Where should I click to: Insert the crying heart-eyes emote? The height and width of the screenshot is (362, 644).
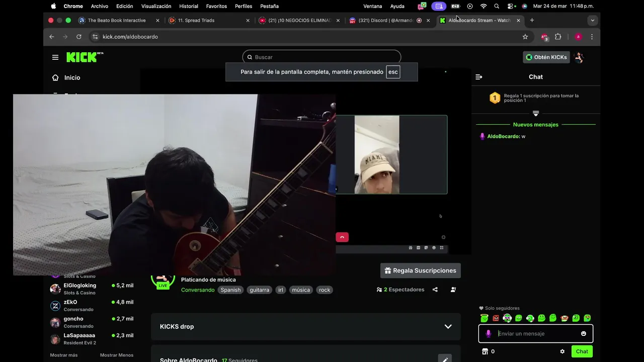pyautogui.click(x=587, y=318)
